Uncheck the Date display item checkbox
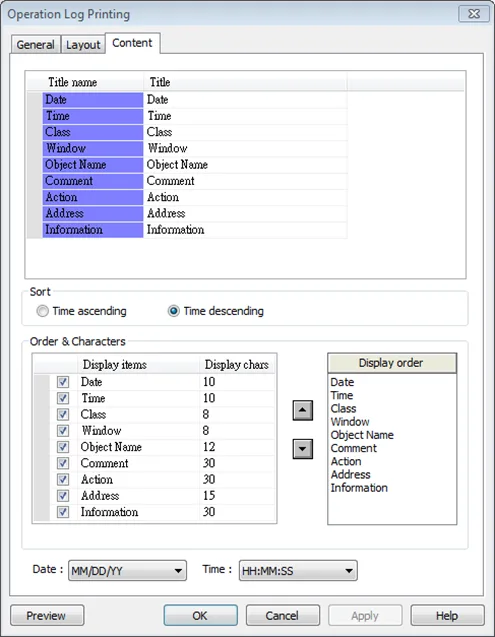Screen dimensions: 495x637 point(63,382)
